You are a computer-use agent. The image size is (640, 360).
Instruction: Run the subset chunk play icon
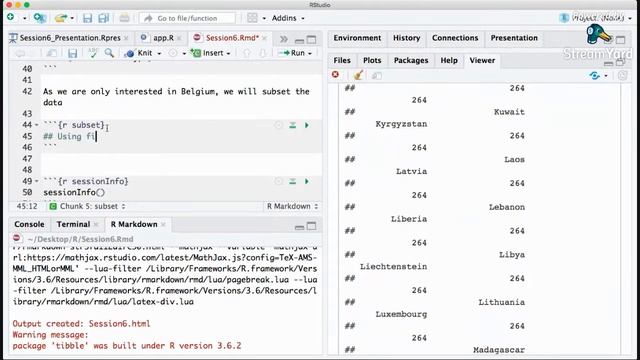pos(307,125)
